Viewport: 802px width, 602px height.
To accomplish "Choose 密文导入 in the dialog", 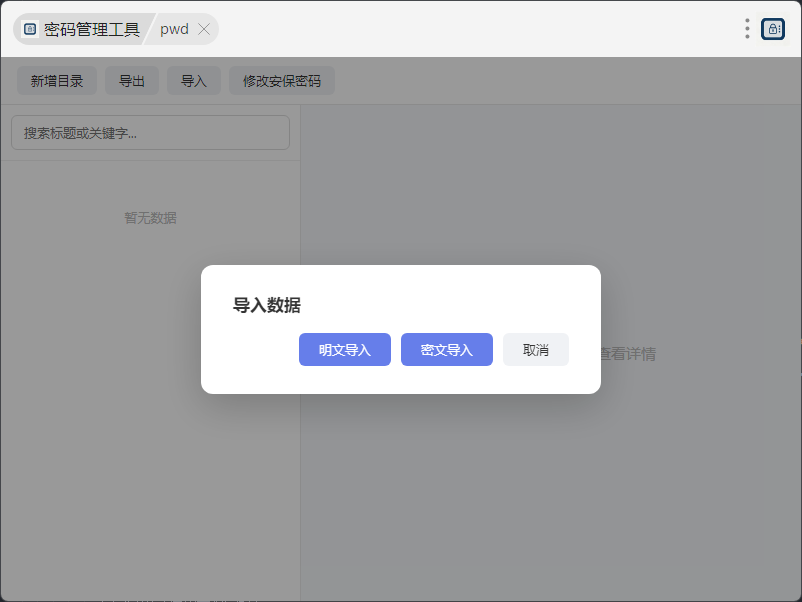I will [447, 349].
